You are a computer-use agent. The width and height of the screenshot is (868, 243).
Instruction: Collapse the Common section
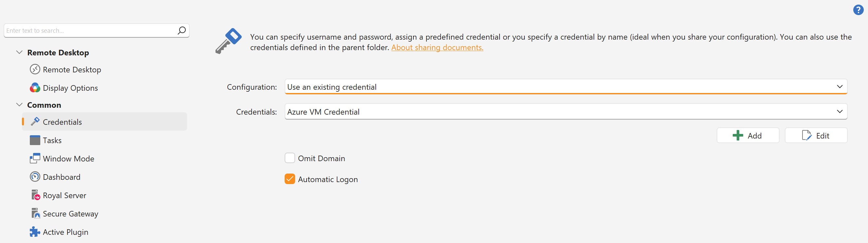(x=19, y=105)
